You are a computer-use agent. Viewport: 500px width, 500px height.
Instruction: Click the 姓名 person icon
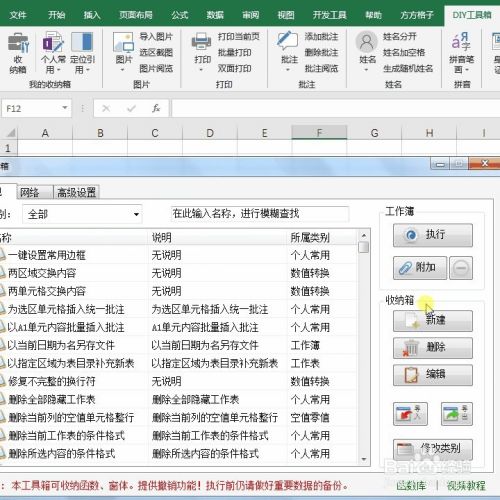pos(367,53)
